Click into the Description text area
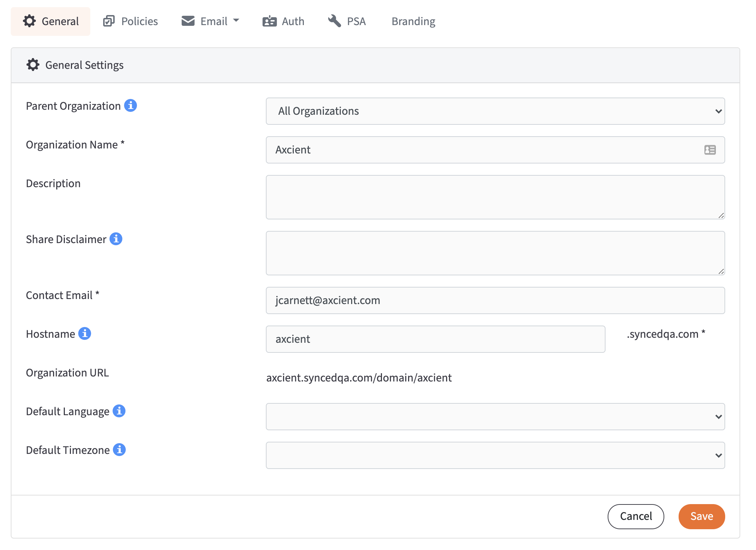Viewport: 756px width, 550px height. pyautogui.click(x=495, y=197)
